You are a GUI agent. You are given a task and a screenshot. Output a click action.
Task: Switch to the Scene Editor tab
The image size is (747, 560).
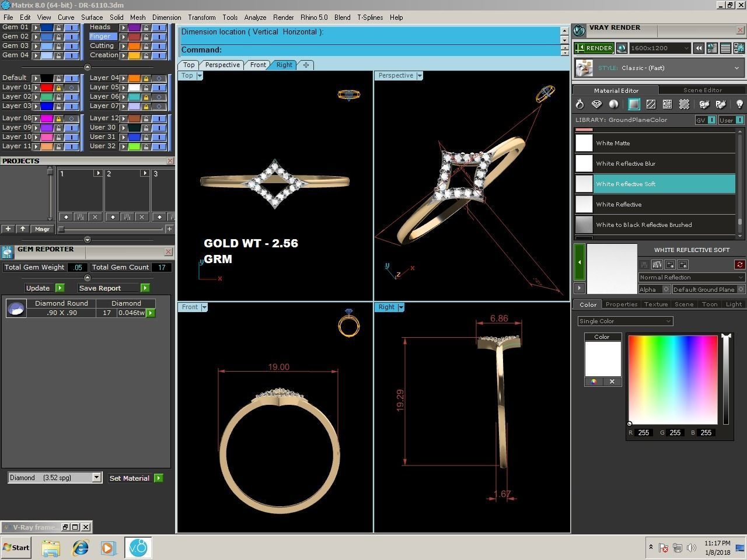click(x=702, y=90)
